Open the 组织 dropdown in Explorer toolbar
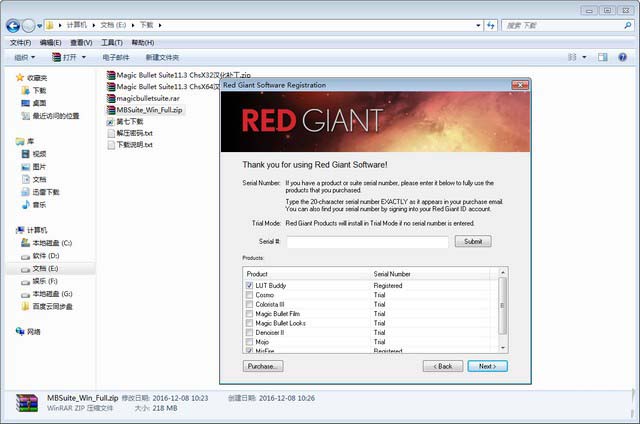The width and height of the screenshot is (640, 424). (x=24, y=57)
